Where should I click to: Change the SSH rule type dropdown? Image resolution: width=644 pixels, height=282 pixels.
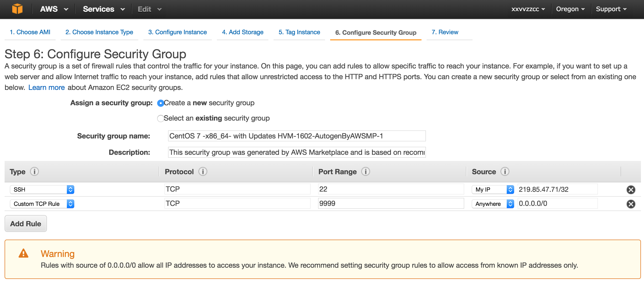(x=42, y=190)
